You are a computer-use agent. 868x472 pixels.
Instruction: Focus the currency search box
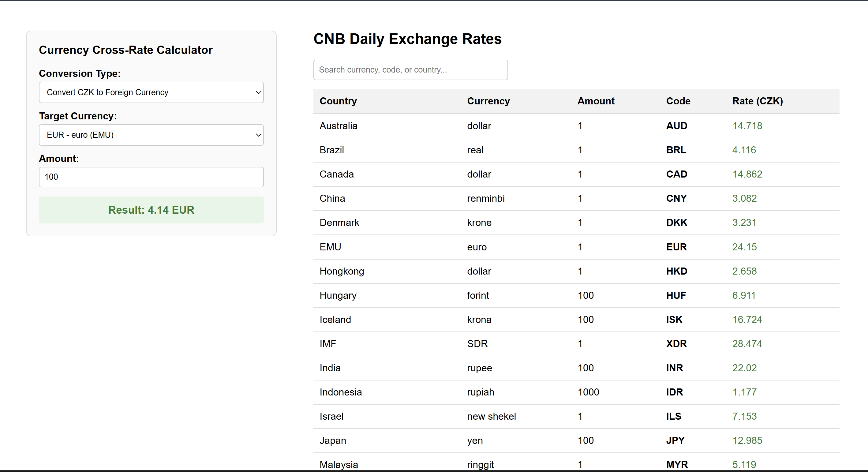[x=410, y=70]
